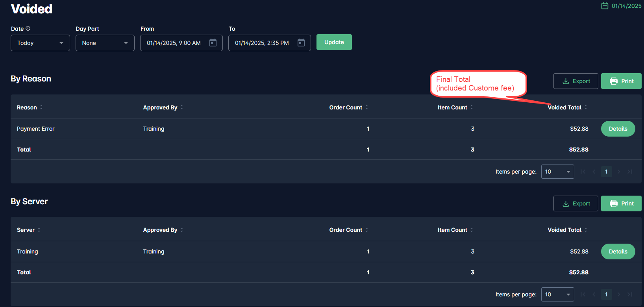This screenshot has height=307, width=644.
Task: Open the To date calendar picker icon
Action: point(301,43)
